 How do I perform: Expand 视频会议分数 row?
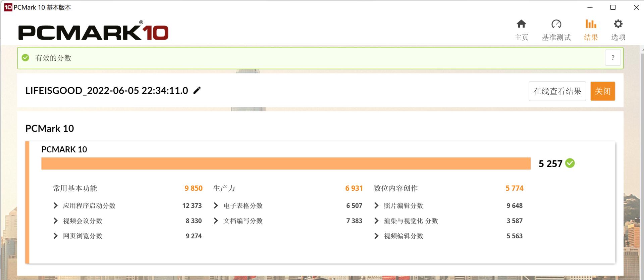56,221
